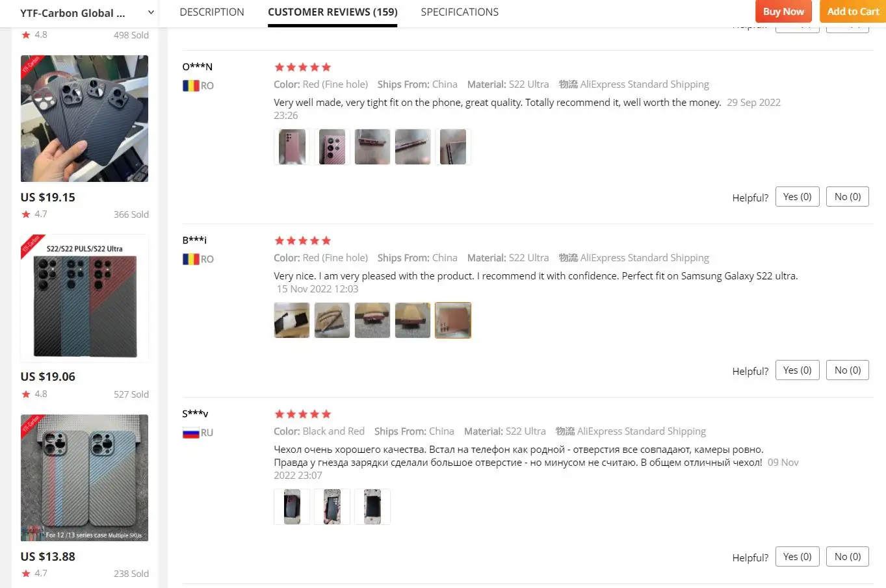
Task: Open third photo in S***v's review
Action: (x=372, y=507)
